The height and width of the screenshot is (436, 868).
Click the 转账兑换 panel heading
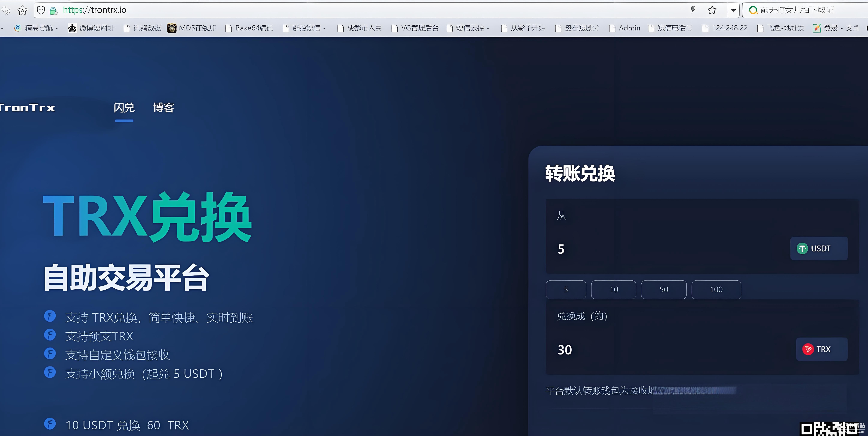point(580,173)
